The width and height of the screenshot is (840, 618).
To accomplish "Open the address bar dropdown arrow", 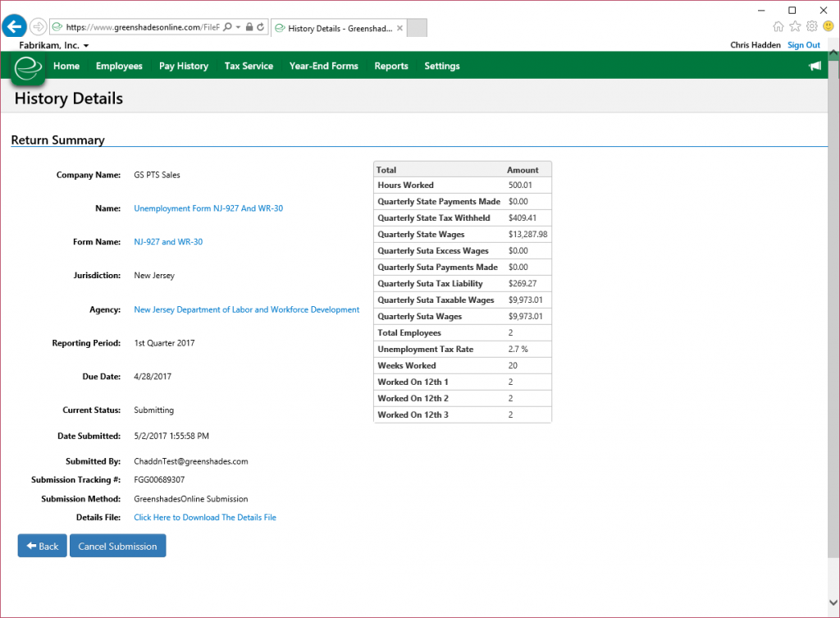I will (239, 27).
